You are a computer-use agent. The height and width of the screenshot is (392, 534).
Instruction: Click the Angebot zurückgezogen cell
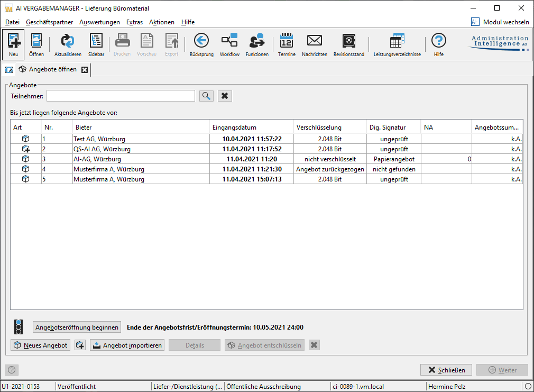coord(330,169)
